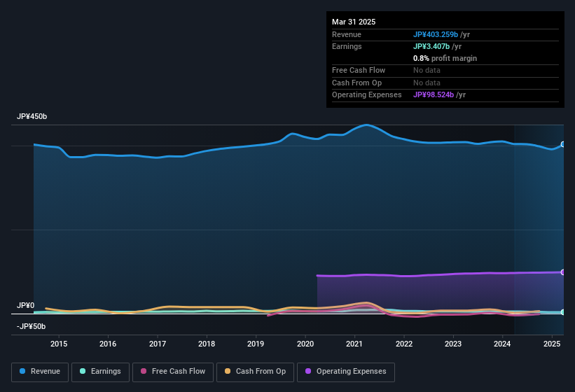Toggle the Revenue legend button

[40, 372]
